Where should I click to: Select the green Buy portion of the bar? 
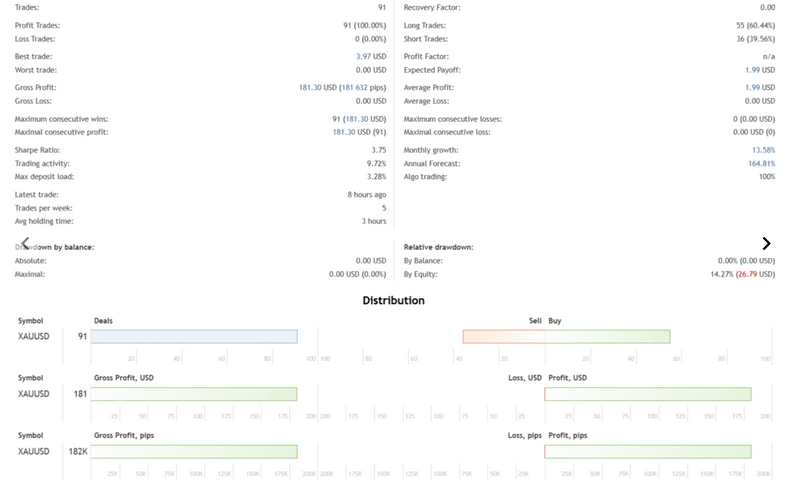[x=608, y=336]
